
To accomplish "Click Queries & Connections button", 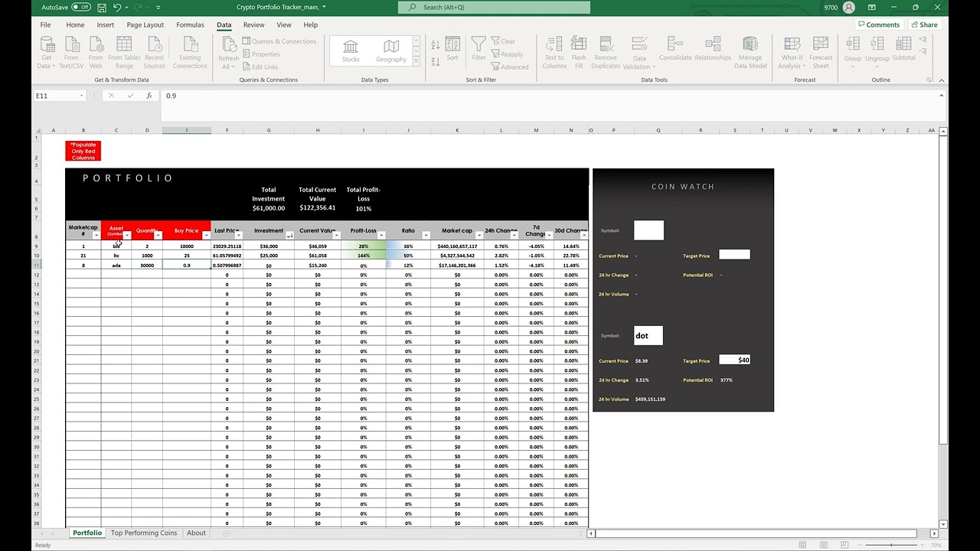I will (x=279, y=41).
